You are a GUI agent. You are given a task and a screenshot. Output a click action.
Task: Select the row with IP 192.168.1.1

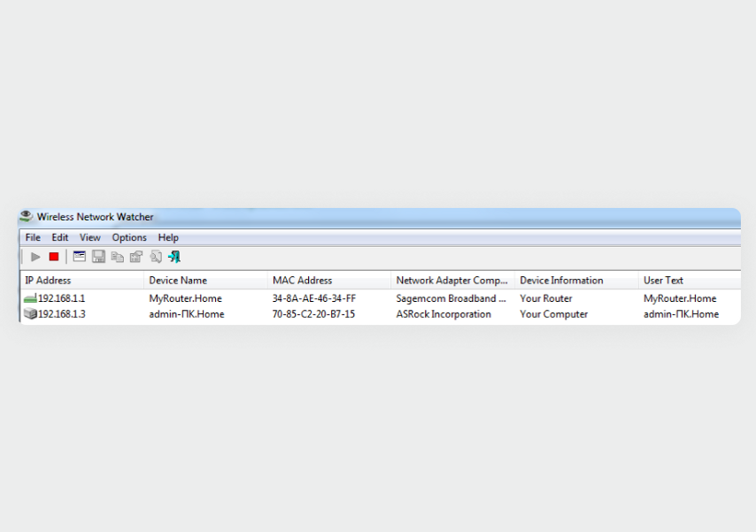(381, 298)
